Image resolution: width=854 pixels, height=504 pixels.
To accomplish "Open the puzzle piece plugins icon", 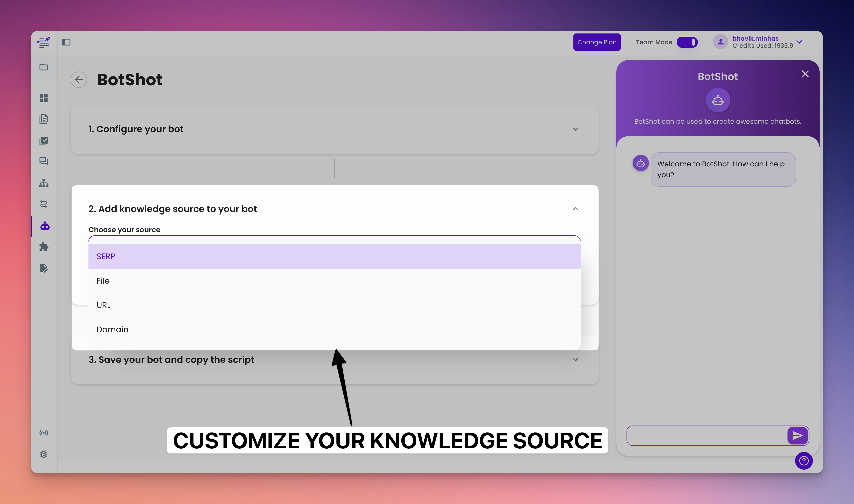I will (x=43, y=247).
